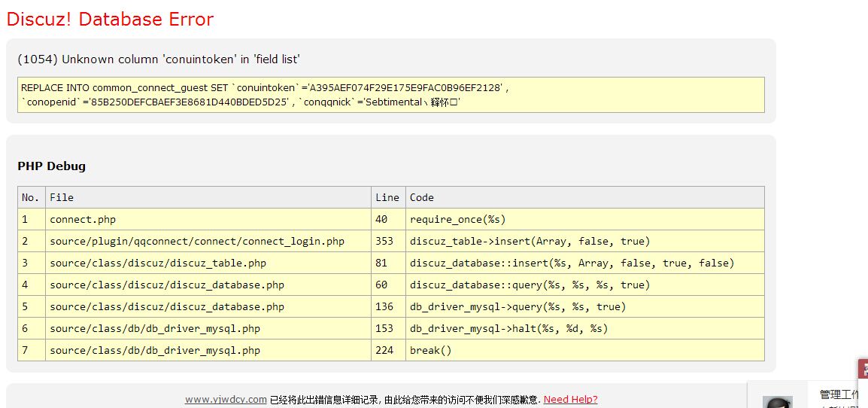Select the db_driver_mysql->query code cell
The image size is (868, 408).
[585, 306]
